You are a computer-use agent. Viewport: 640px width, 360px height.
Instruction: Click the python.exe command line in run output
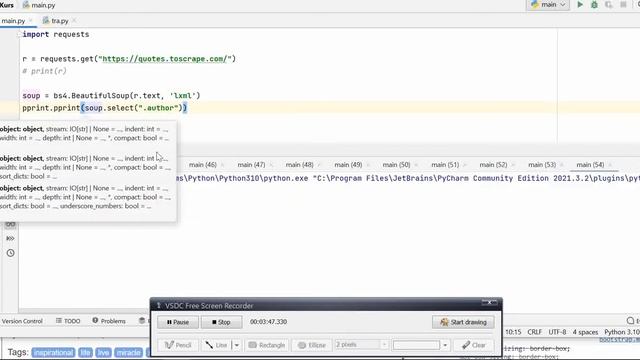coord(408,178)
